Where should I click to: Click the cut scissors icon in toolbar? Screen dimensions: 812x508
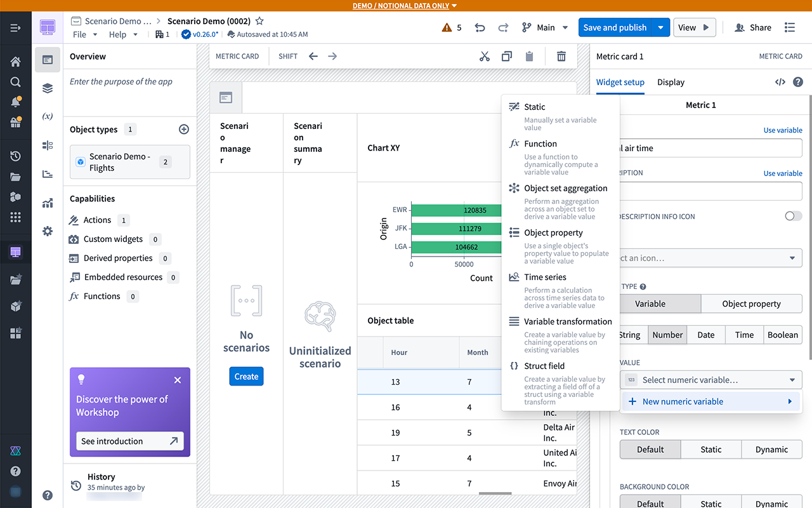pyautogui.click(x=485, y=57)
